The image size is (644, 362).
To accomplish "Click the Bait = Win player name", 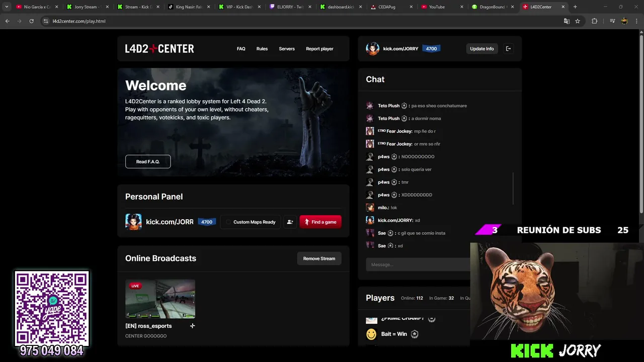I will pos(394,334).
